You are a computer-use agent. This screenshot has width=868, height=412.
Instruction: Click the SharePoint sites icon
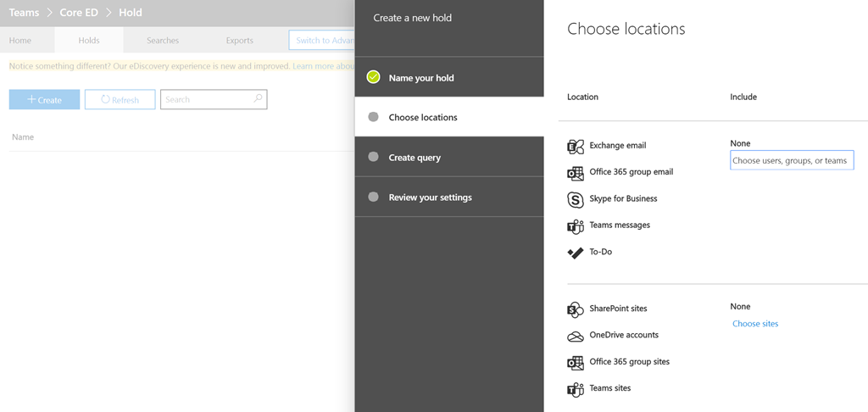576,309
